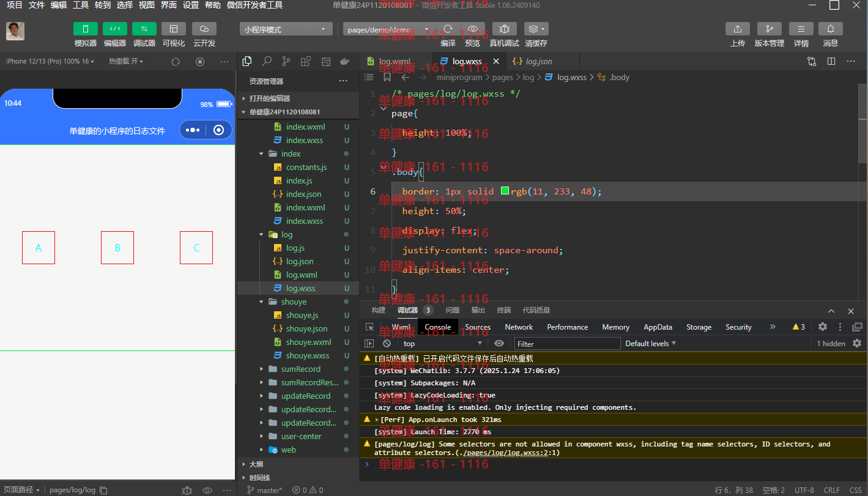Open the pages/demo compile path dropdown

(x=389, y=29)
